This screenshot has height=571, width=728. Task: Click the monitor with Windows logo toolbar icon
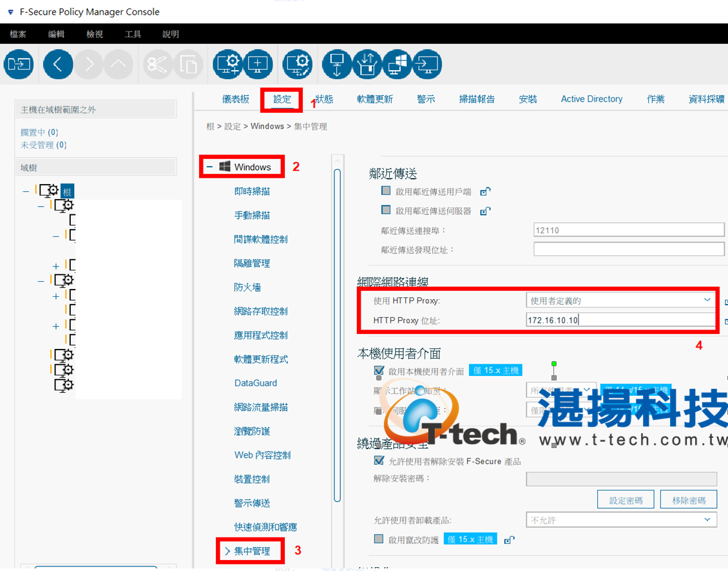(x=397, y=64)
